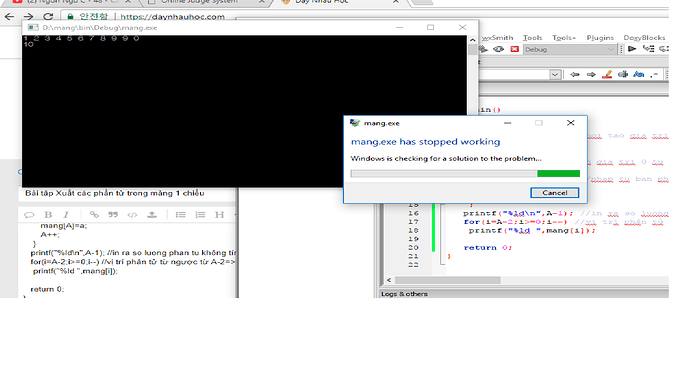Click the browser reload button

(x=48, y=17)
